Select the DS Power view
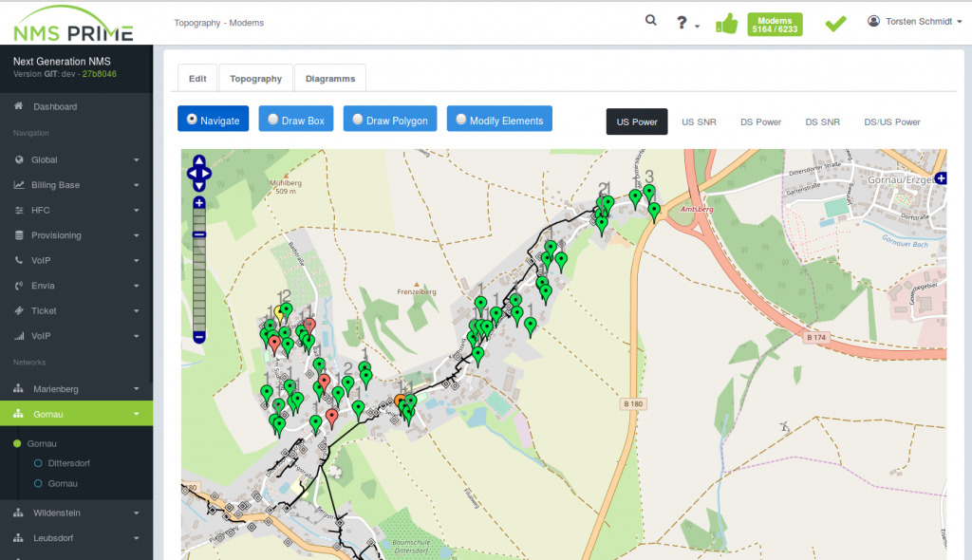Image resolution: width=972 pixels, height=560 pixels. tap(760, 121)
